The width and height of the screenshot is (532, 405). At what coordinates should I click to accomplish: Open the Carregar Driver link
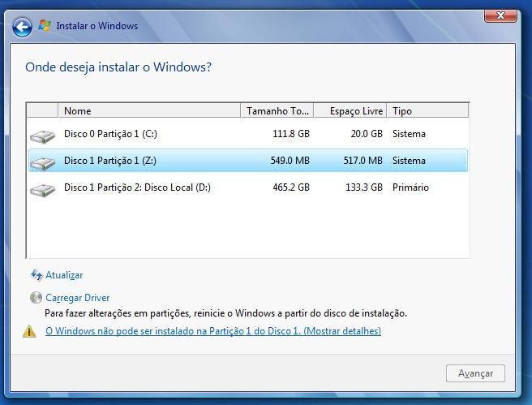coord(78,298)
